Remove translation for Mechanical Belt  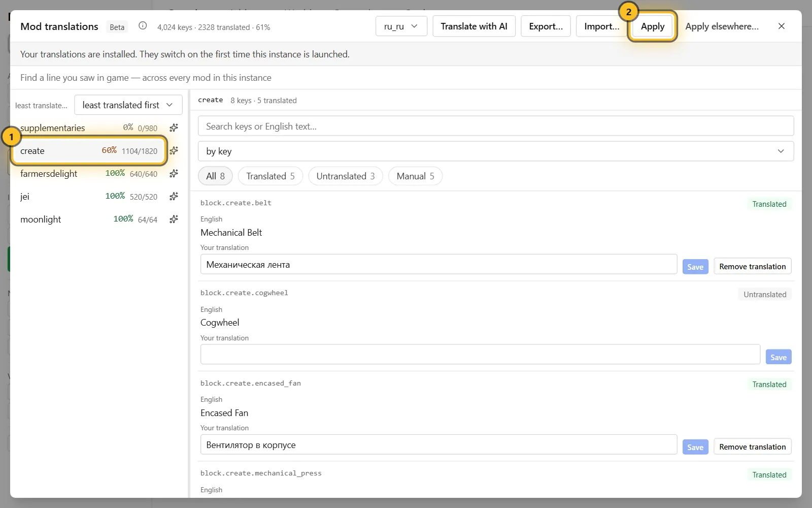(753, 266)
